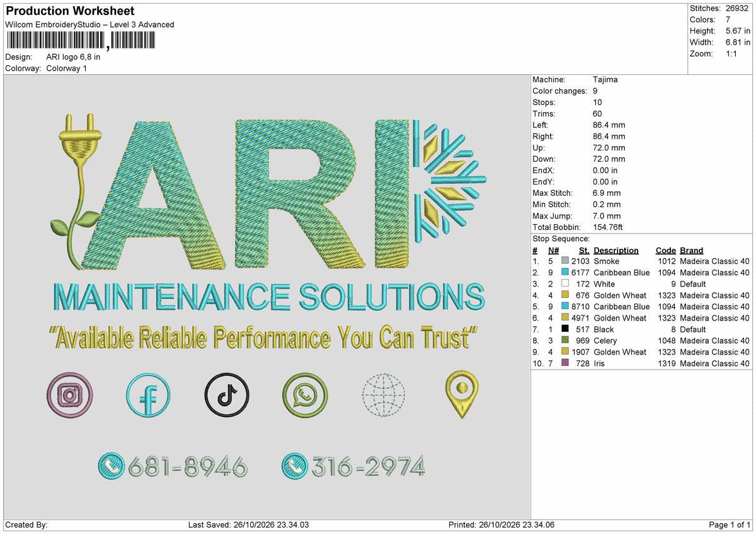This screenshot has height=534, width=756.
Task: Click the Trims value 60
Action: 597,114
